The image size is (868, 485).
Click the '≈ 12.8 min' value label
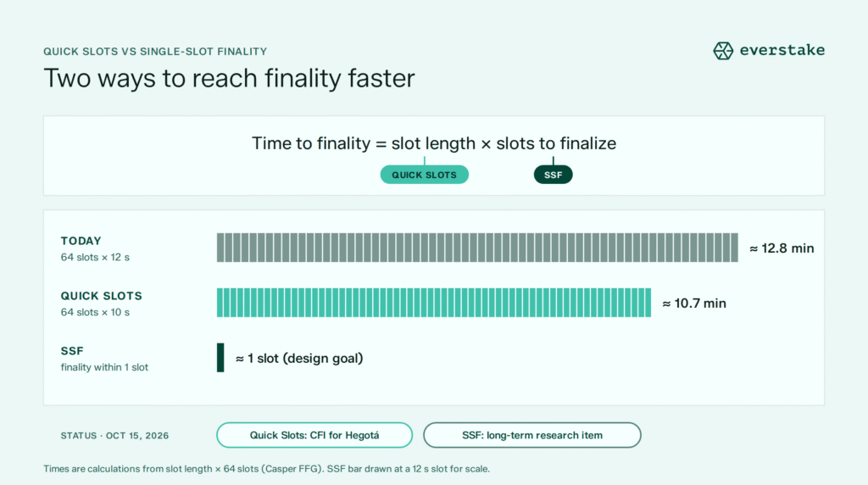point(782,248)
